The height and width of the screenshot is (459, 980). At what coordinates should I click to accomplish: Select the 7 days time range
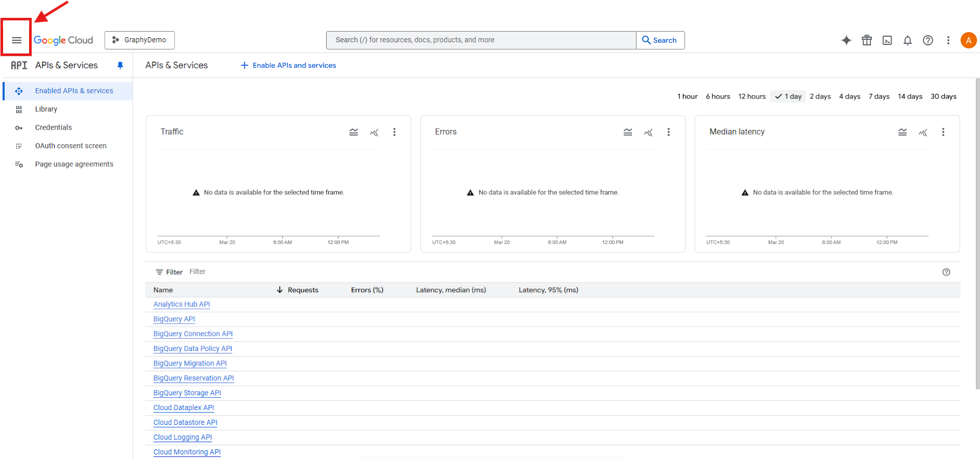[x=879, y=96]
